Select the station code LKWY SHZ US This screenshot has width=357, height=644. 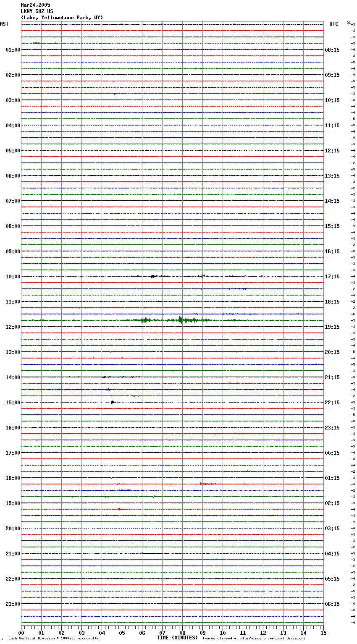(x=37, y=11)
